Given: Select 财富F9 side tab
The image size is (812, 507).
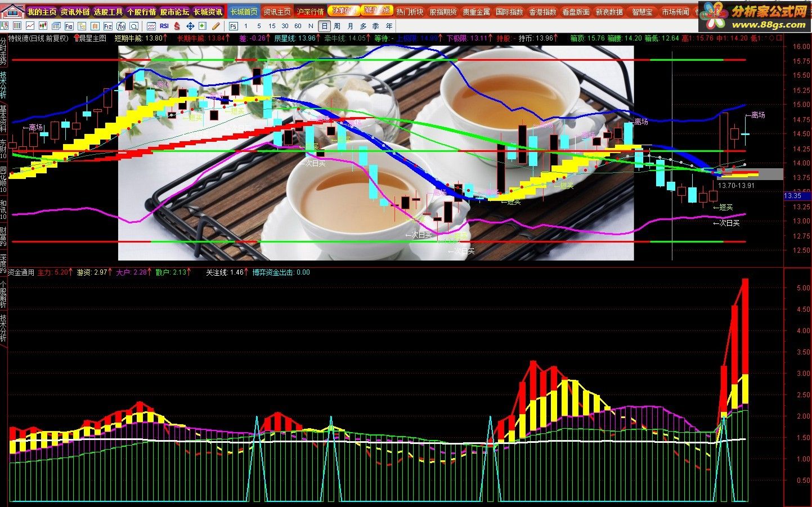Looking at the screenshot, I should [x=3, y=236].
